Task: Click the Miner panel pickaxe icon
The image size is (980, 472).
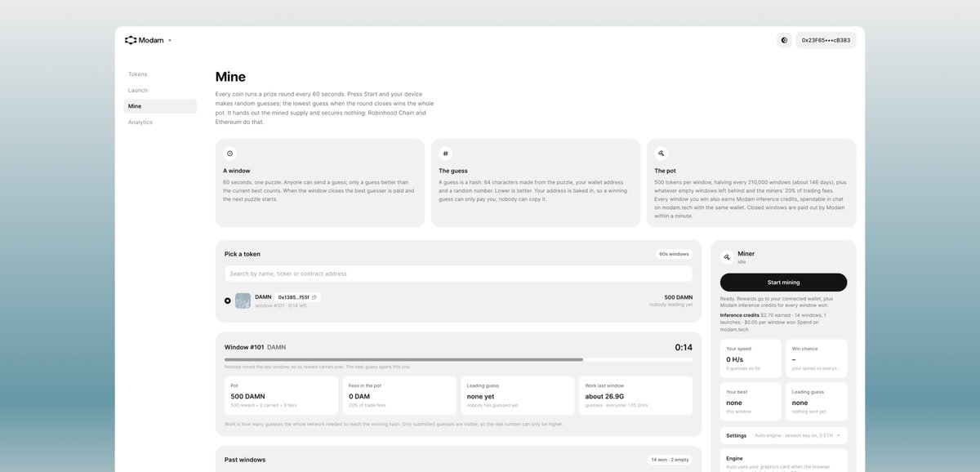Action: [x=727, y=256]
